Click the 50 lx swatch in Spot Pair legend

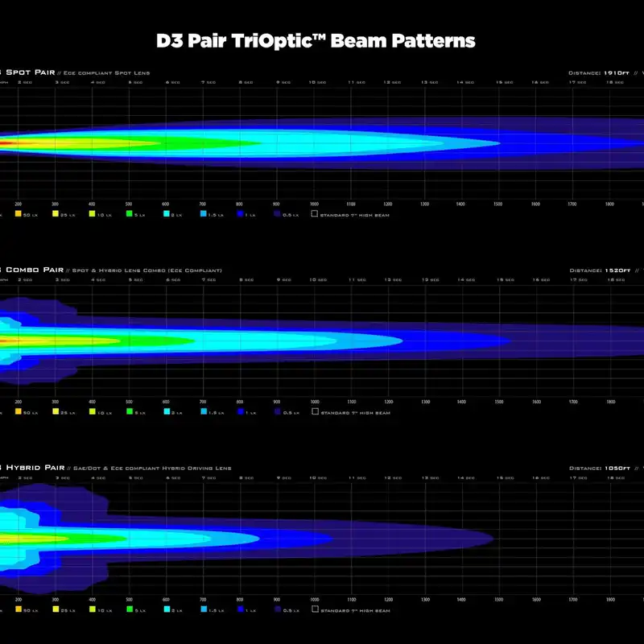tap(18, 213)
